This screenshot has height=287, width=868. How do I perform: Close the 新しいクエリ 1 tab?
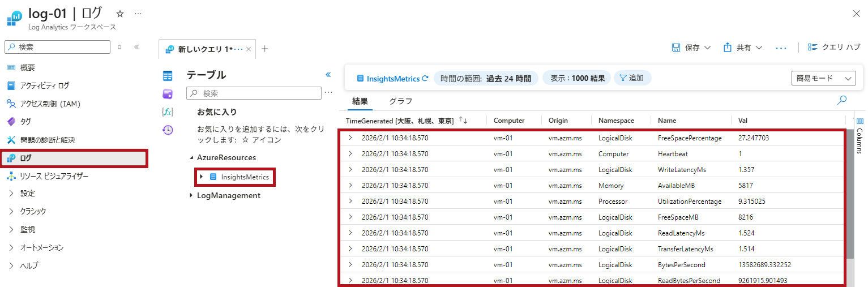click(x=248, y=49)
